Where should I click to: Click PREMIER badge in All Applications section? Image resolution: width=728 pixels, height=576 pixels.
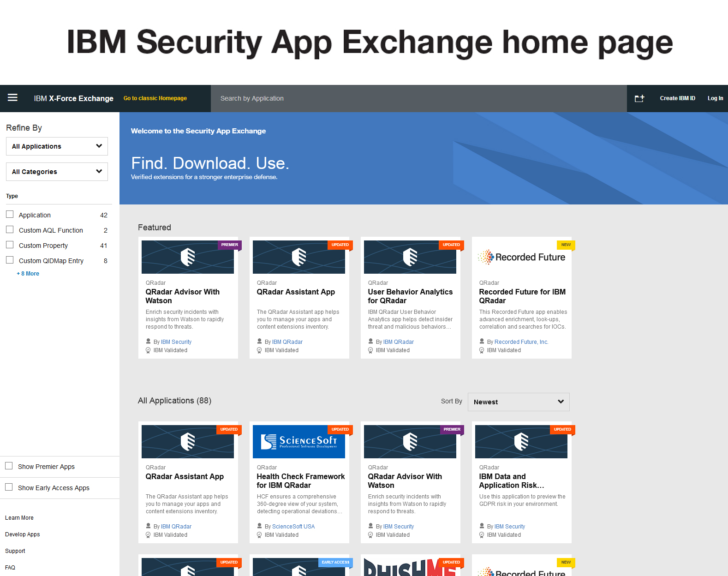[452, 430]
